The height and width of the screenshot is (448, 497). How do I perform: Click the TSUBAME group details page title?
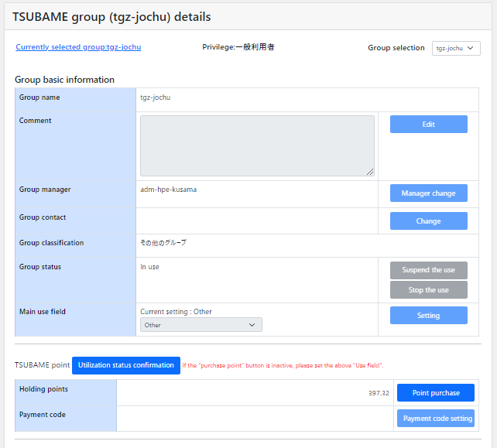pyautogui.click(x=111, y=17)
